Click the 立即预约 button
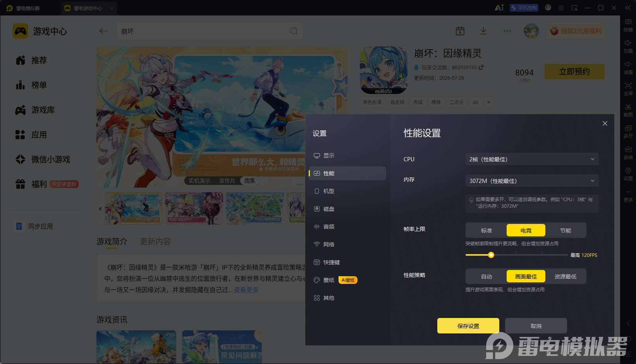The image size is (636, 364). [x=574, y=72]
